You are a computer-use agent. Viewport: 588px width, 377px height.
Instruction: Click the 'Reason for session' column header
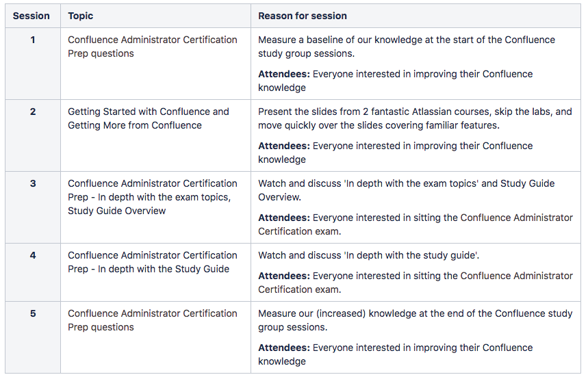point(303,16)
